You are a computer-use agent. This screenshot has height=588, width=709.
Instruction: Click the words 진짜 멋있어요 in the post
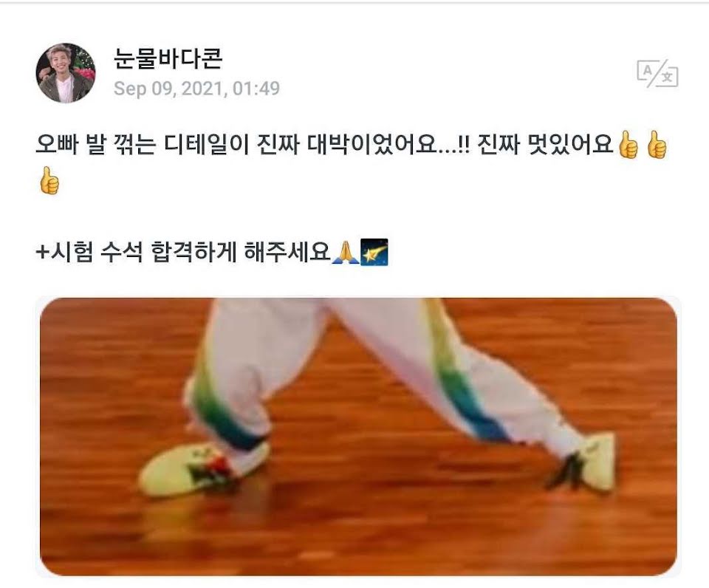[x=544, y=146]
